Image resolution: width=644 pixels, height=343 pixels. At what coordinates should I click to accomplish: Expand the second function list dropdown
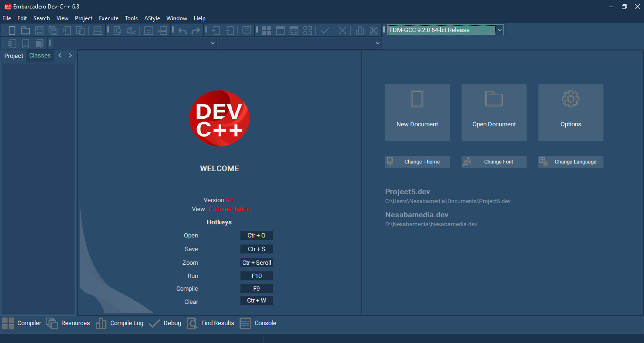pyautogui.click(x=377, y=43)
